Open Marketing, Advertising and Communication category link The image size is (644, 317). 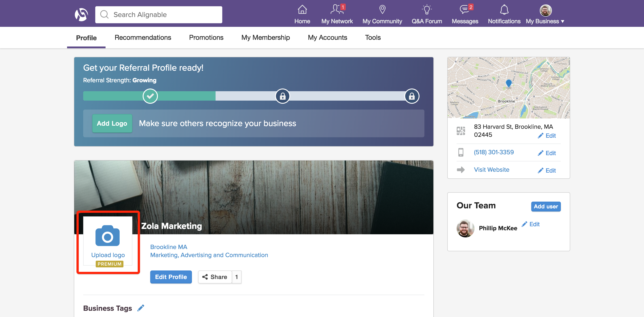pyautogui.click(x=209, y=255)
